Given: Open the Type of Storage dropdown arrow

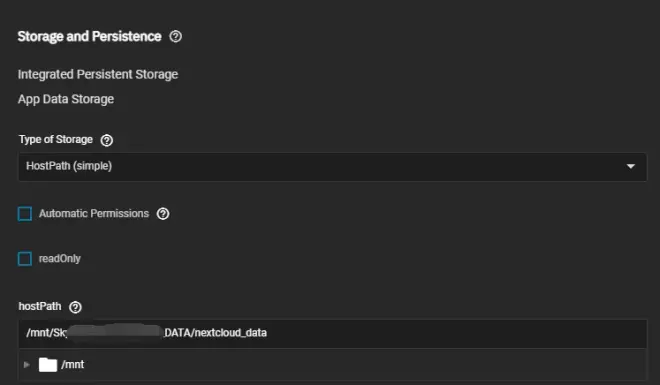Looking at the screenshot, I should [x=631, y=166].
